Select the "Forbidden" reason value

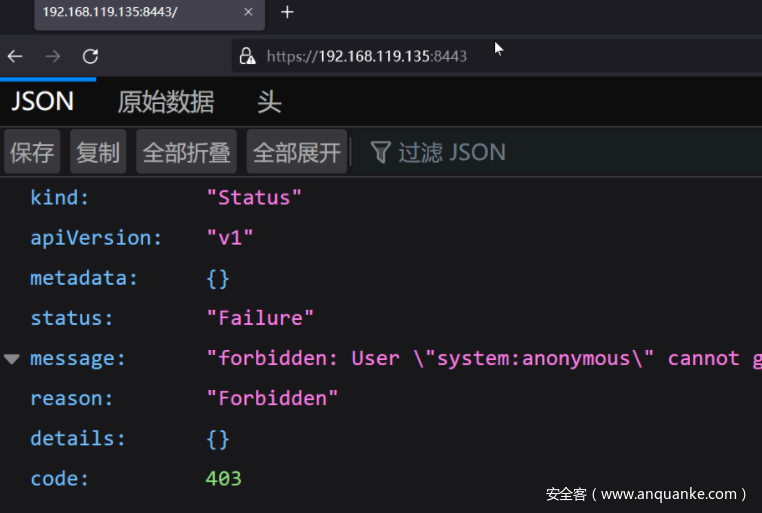coord(272,399)
